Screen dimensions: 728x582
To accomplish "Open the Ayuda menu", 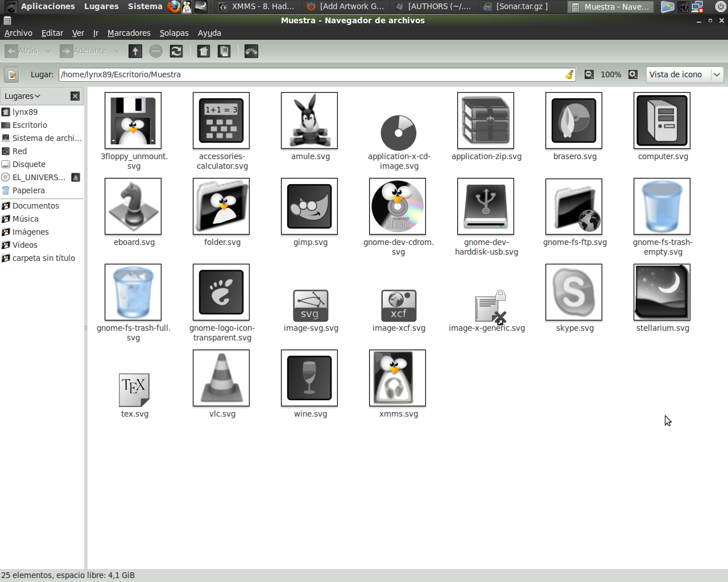I will pyautogui.click(x=209, y=33).
